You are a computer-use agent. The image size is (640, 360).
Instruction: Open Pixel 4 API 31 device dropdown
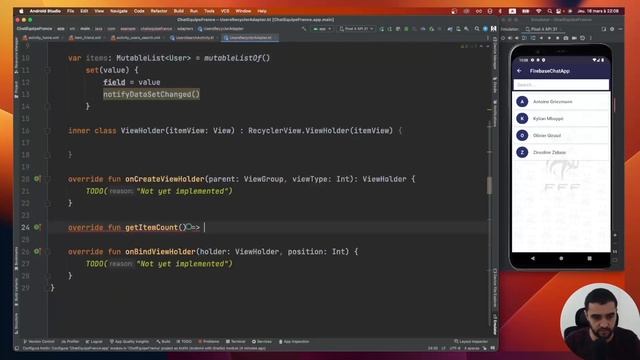(x=356, y=29)
